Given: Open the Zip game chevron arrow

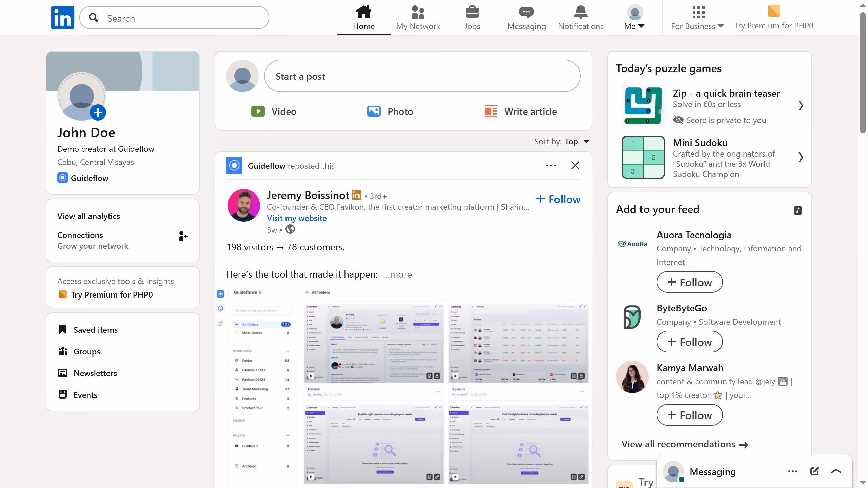Looking at the screenshot, I should click(801, 106).
